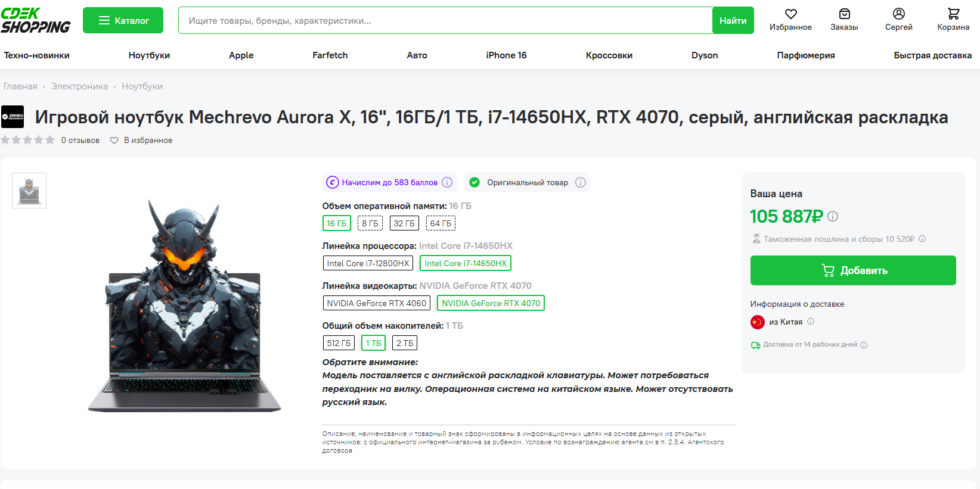Click the delivery truck icon
The height and width of the screenshot is (489, 980).
pyautogui.click(x=755, y=345)
